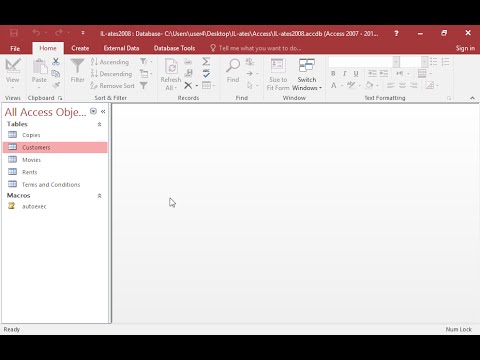The width and height of the screenshot is (480, 360).
Task: Open the font name combo box
Action: pos(364,62)
